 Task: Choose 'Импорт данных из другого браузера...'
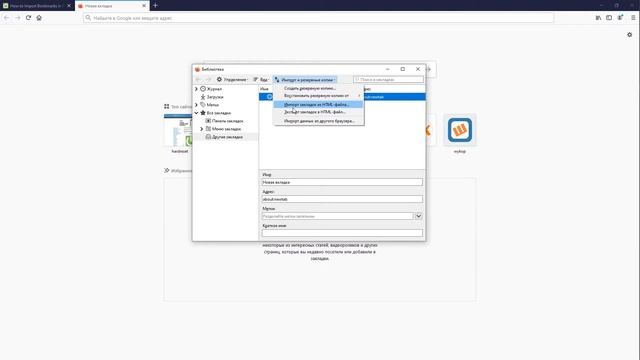pos(318,121)
